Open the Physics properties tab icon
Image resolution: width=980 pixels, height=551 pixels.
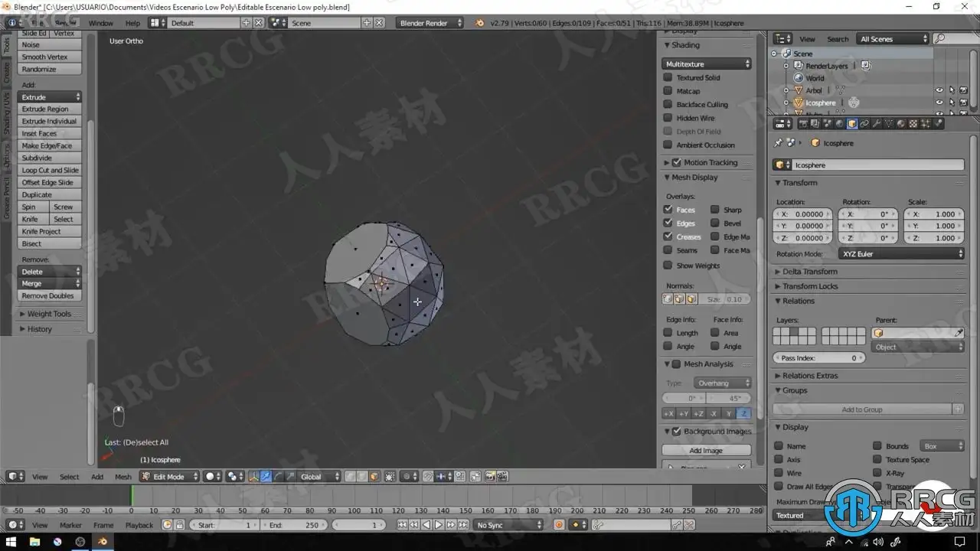coord(938,123)
